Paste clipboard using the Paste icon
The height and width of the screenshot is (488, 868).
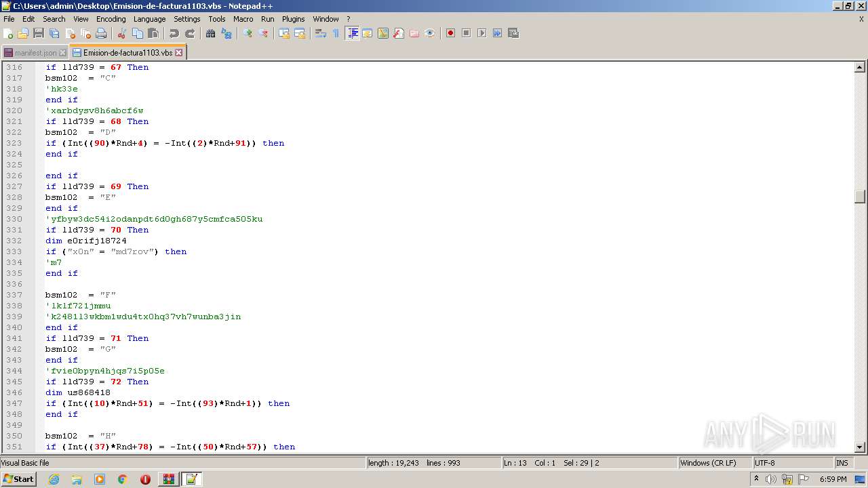click(x=153, y=33)
